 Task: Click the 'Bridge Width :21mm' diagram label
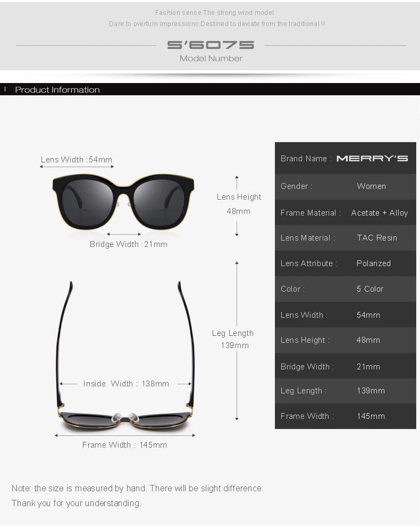129,244
